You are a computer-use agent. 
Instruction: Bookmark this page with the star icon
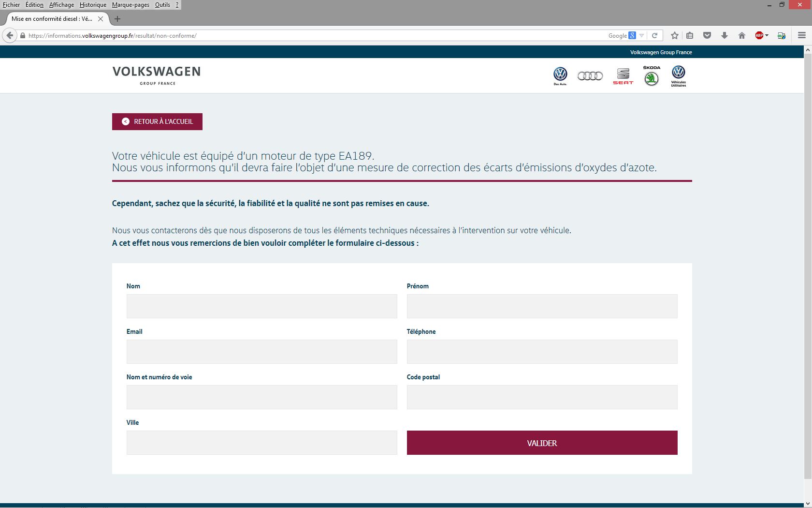tap(675, 35)
